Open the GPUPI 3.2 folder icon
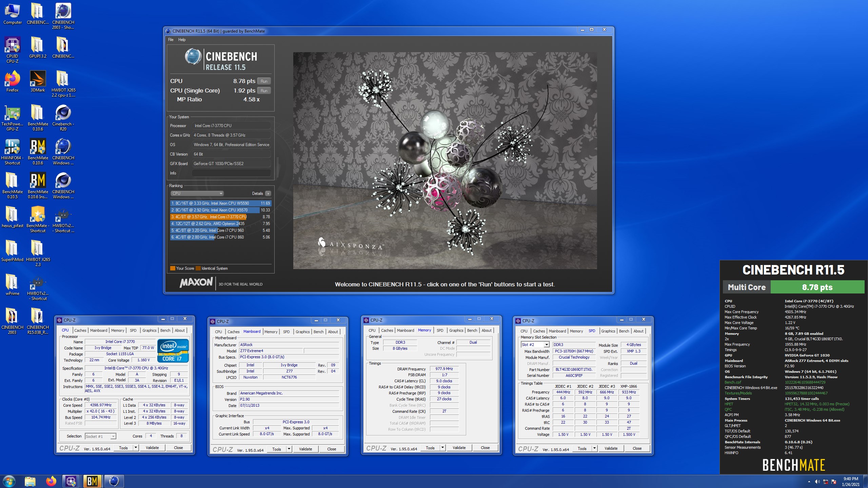Image resolution: width=868 pixels, height=488 pixels. pyautogui.click(x=38, y=48)
